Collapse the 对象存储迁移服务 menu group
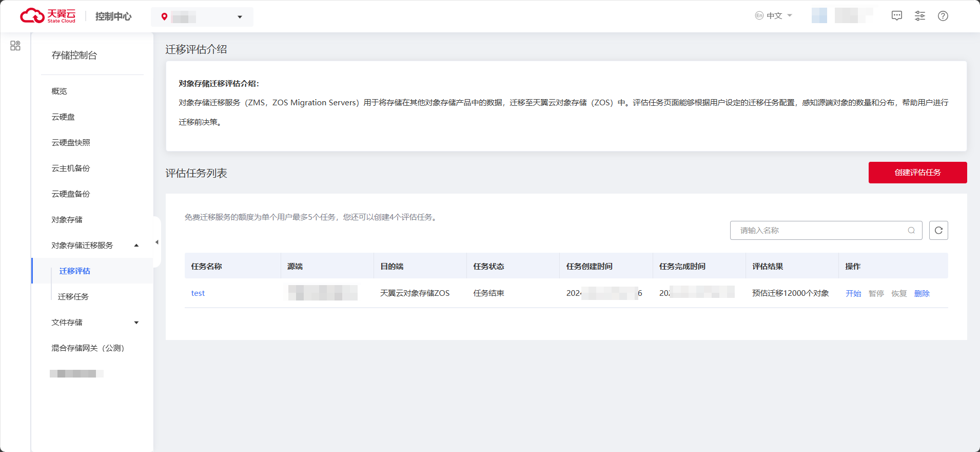Screen dimensions: 980x452 92,245
